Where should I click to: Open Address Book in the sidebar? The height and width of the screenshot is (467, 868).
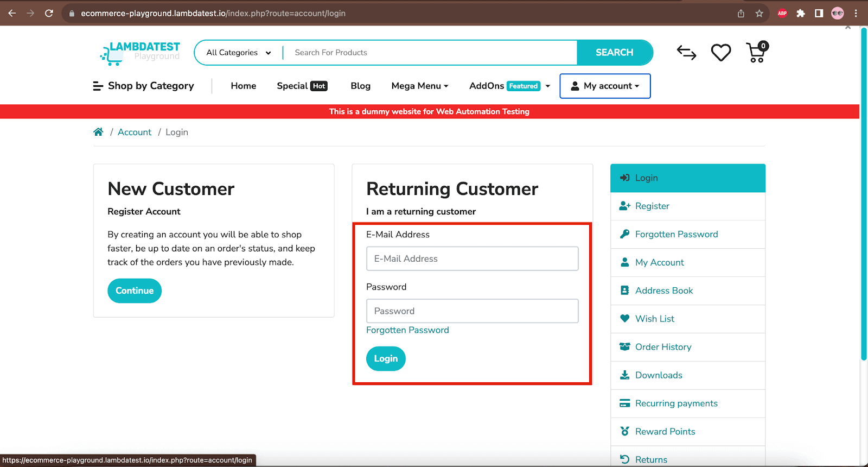(x=688, y=291)
